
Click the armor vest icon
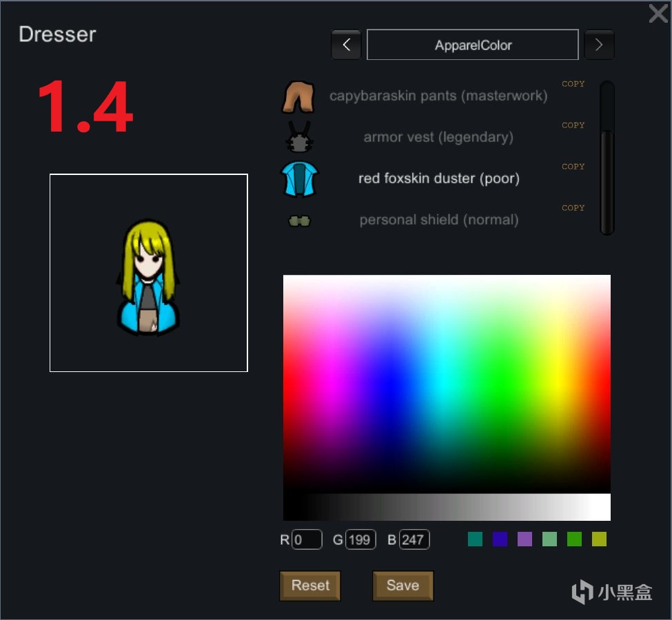pyautogui.click(x=299, y=136)
